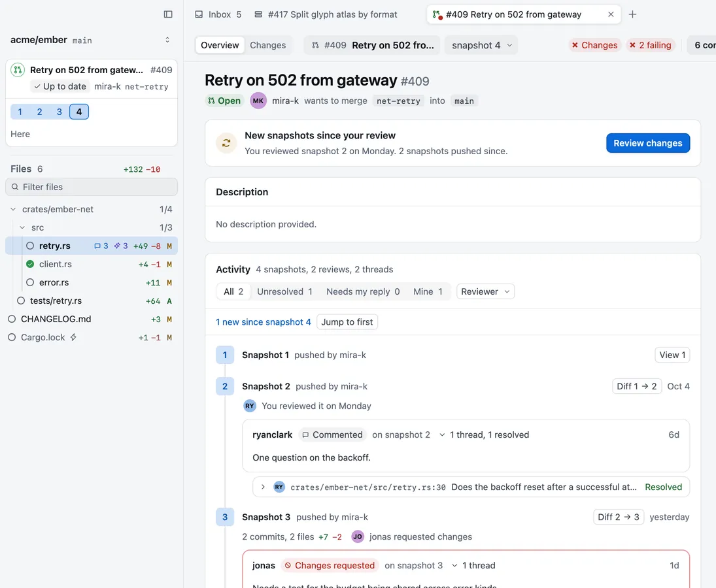
Task: Select the Overview tab
Action: pyautogui.click(x=220, y=45)
